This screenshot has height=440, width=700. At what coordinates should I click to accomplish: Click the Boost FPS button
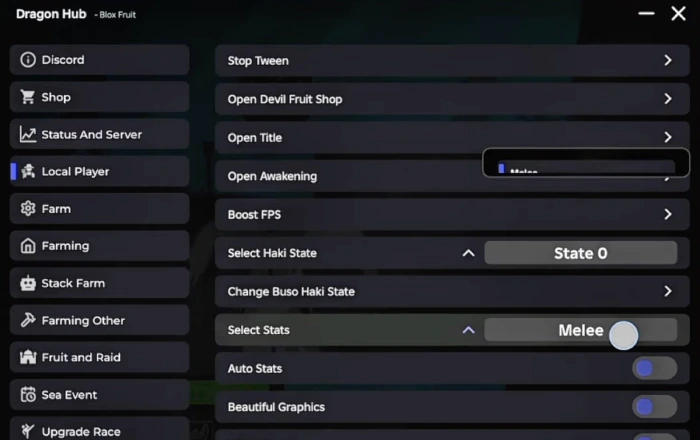coord(452,214)
